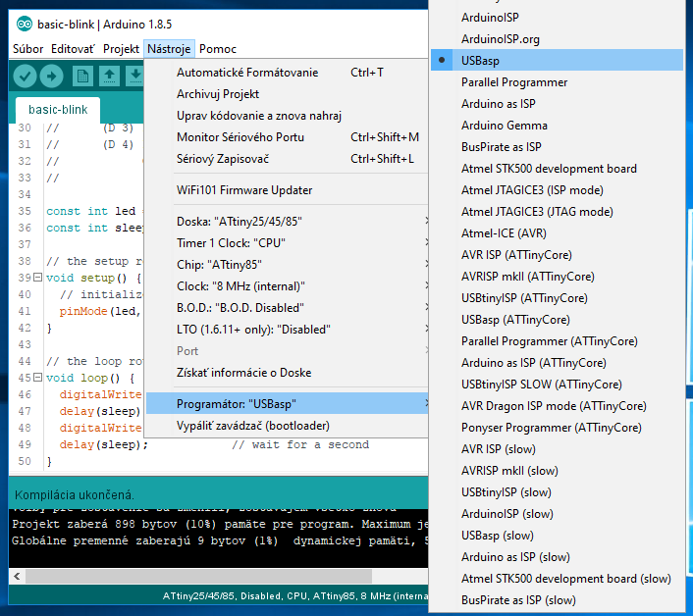693x616 pixels.
Task: Expand the B.O.D. Disabled submenu
Action: pyautogui.click(x=287, y=308)
